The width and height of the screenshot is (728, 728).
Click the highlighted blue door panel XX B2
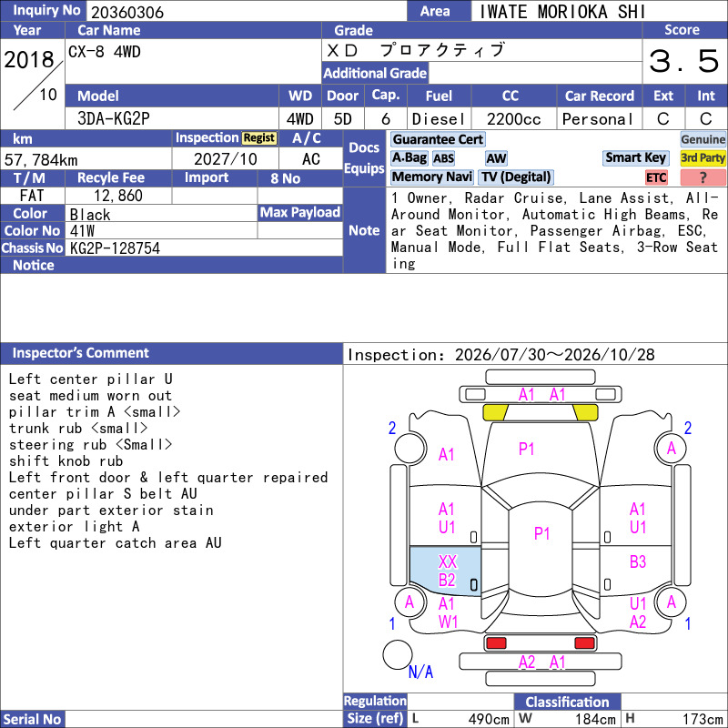point(445,571)
